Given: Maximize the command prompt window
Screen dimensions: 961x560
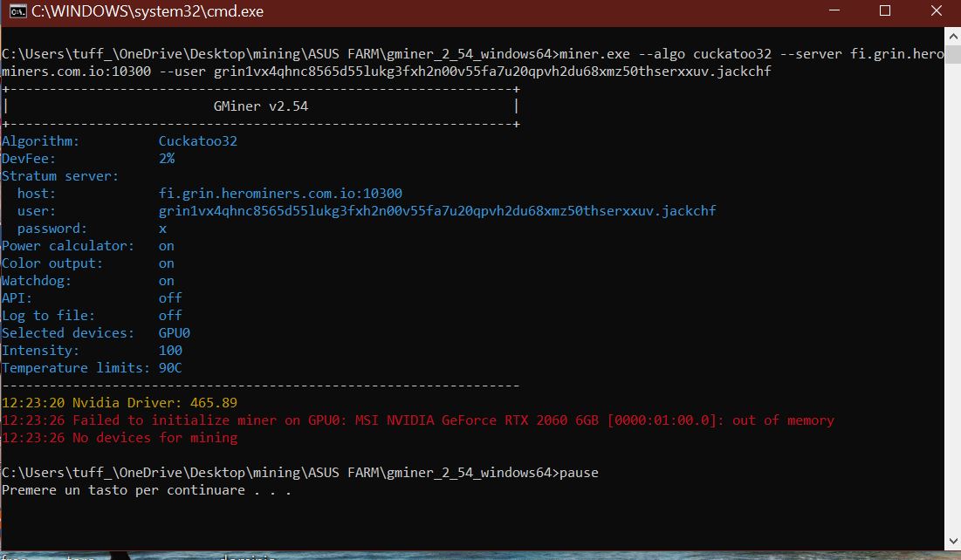Looking at the screenshot, I should pyautogui.click(x=885, y=11).
